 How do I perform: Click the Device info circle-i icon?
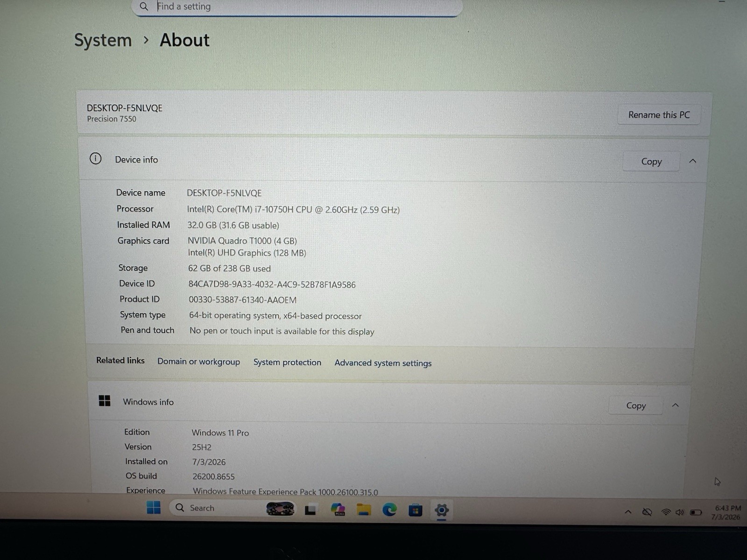click(96, 159)
